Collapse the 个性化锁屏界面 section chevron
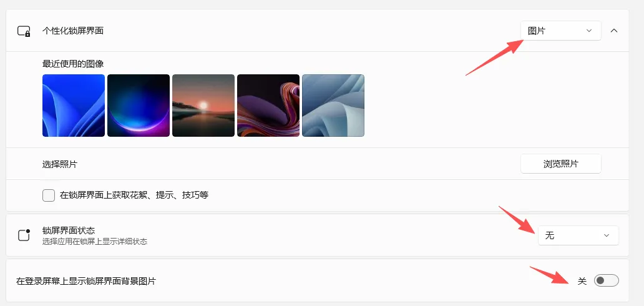 point(614,31)
